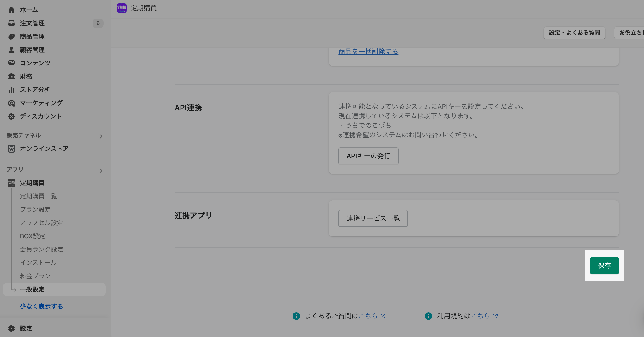644x337 pixels.
Task: Click the Home house icon in sidebar
Action: click(11, 10)
